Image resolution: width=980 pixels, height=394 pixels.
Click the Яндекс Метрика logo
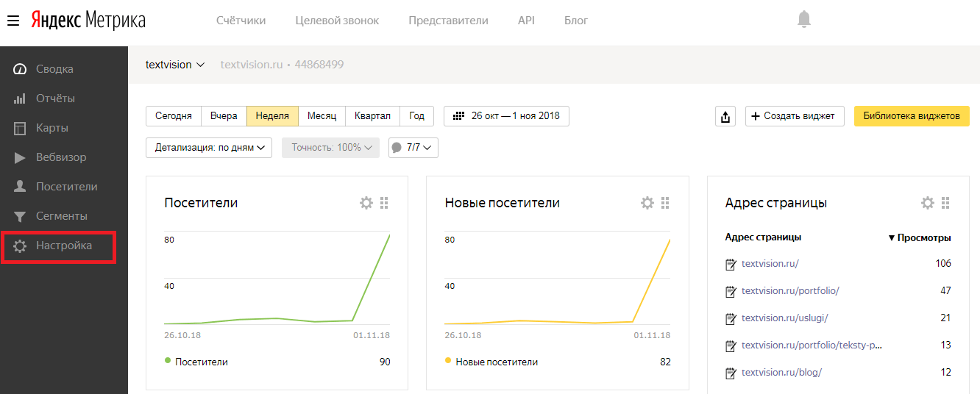coord(88,21)
